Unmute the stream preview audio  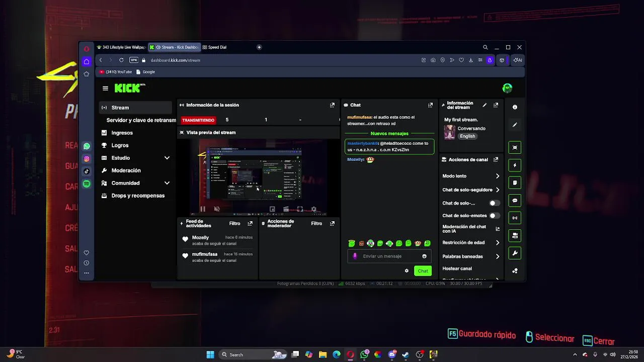[217, 209]
